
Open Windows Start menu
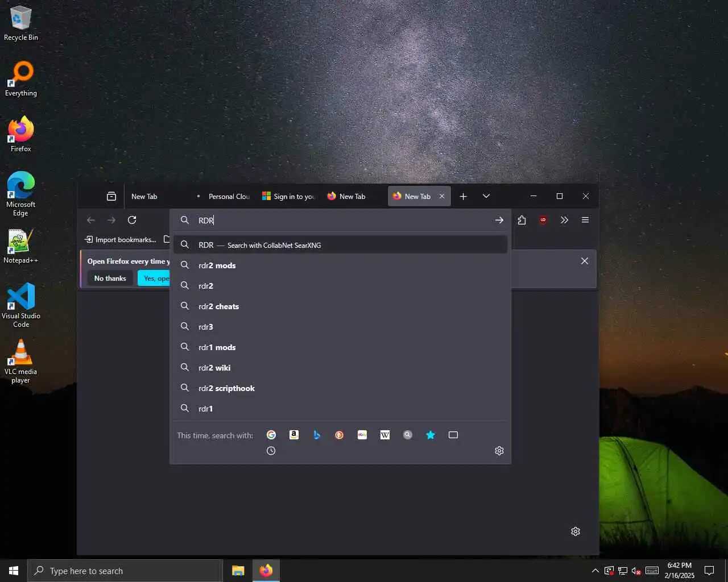(14, 571)
